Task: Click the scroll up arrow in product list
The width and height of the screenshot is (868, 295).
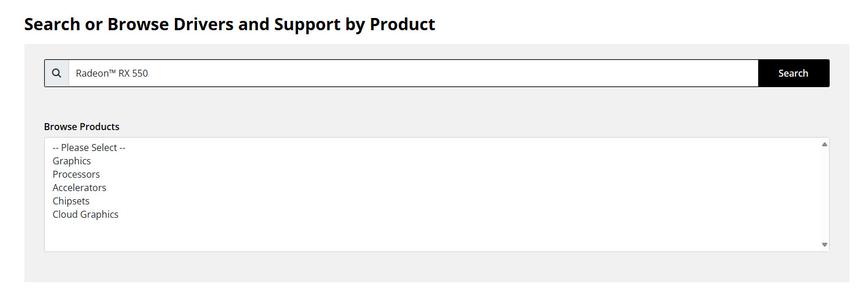Action: 824,145
